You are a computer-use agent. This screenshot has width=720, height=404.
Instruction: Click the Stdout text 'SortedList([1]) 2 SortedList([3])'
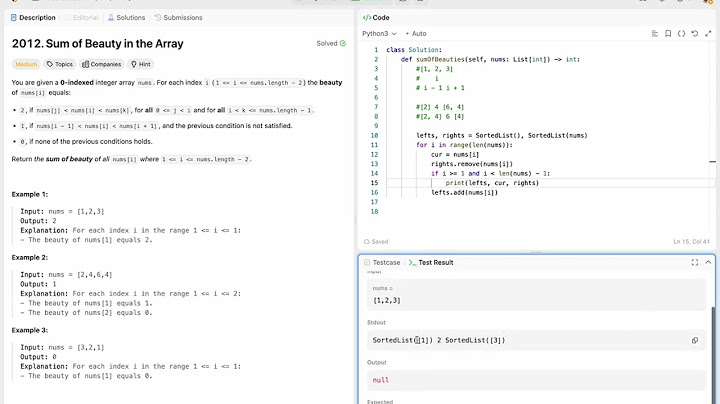click(439, 340)
